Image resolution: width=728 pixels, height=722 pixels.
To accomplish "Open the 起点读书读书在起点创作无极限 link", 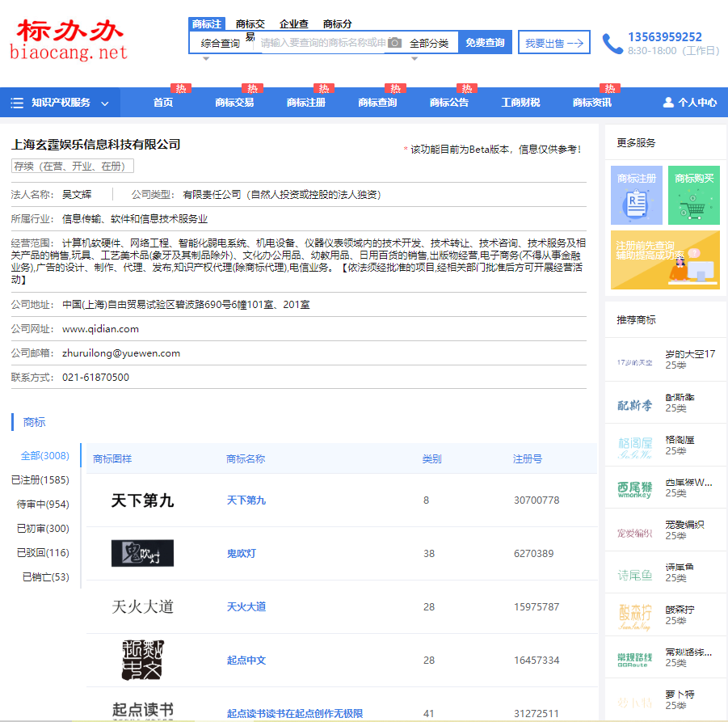I will (295, 714).
